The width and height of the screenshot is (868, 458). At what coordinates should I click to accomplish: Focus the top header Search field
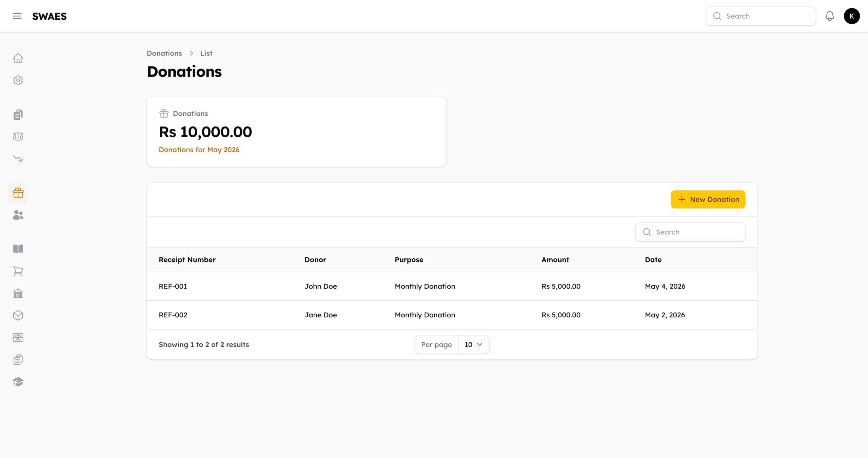(761, 16)
